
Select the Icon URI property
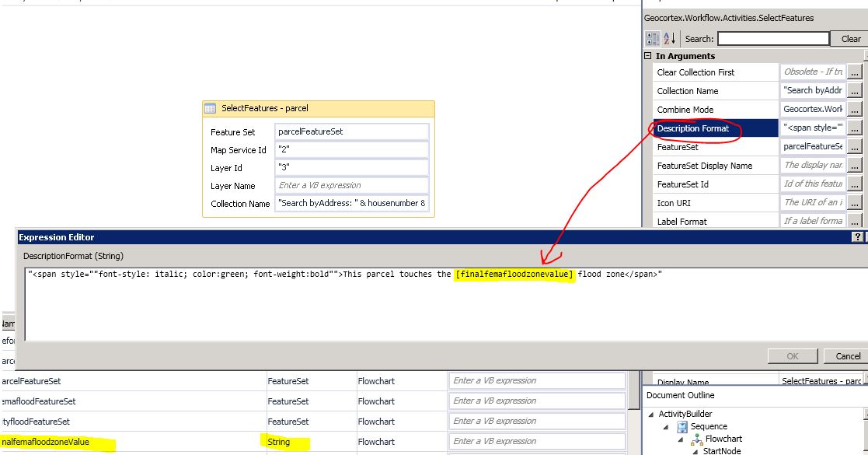(x=715, y=203)
